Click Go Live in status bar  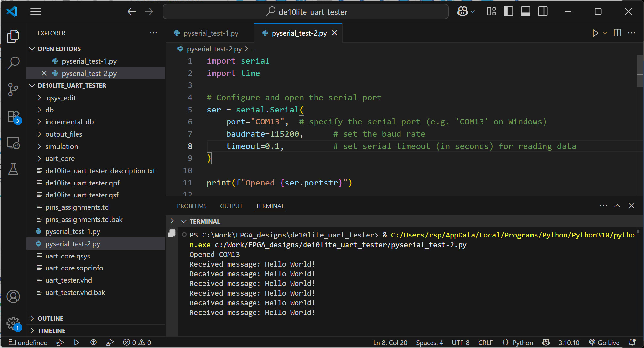(x=604, y=343)
